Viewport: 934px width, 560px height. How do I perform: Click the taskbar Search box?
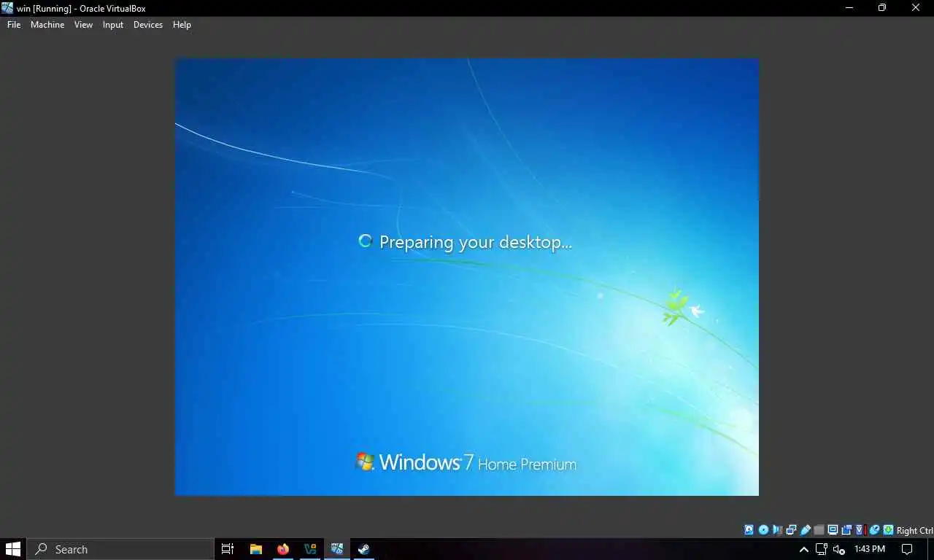pyautogui.click(x=120, y=549)
